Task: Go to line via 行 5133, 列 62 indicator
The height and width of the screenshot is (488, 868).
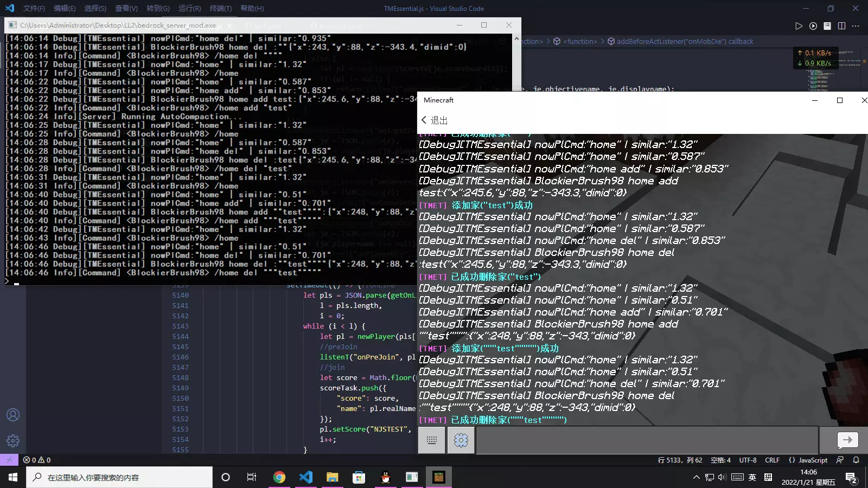Action: [680, 460]
